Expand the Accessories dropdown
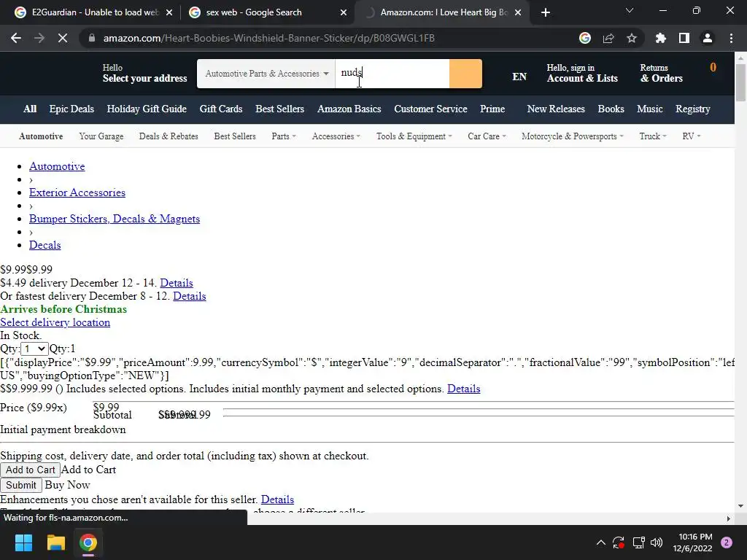Screen dimensions: 747x560 336,136
